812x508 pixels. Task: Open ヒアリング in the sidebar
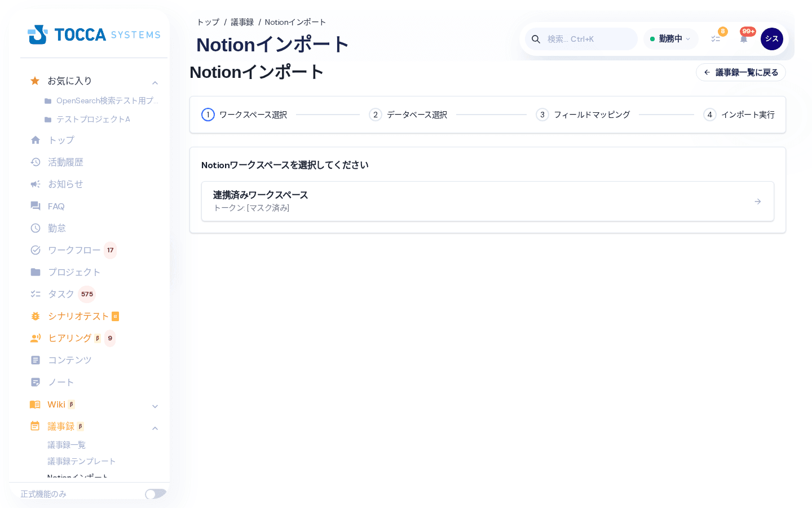(x=70, y=338)
